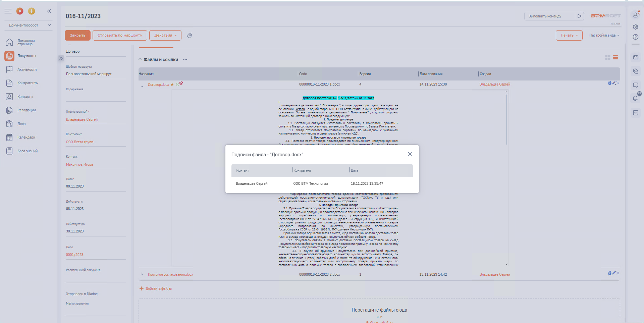Image resolution: width=644 pixels, height=323 pixels.
Task: Click green checkmark signature status on Договор.docx
Action: [177, 85]
